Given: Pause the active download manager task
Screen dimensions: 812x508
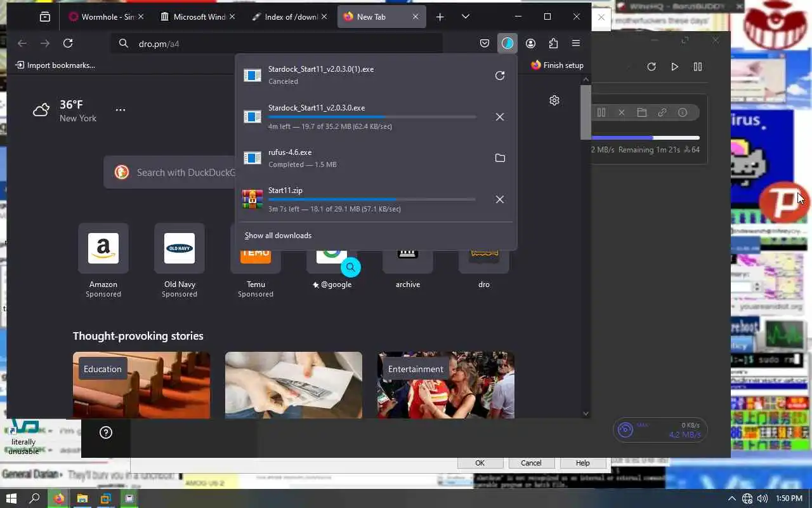Looking at the screenshot, I should (x=601, y=112).
